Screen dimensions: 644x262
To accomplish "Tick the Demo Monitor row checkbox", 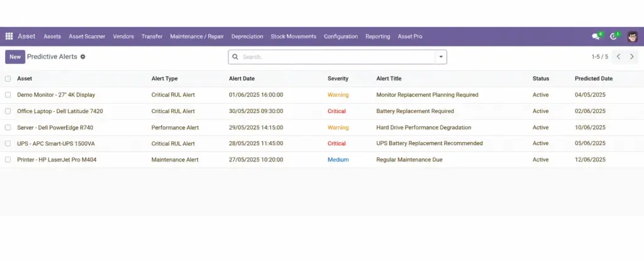I will click(8, 95).
